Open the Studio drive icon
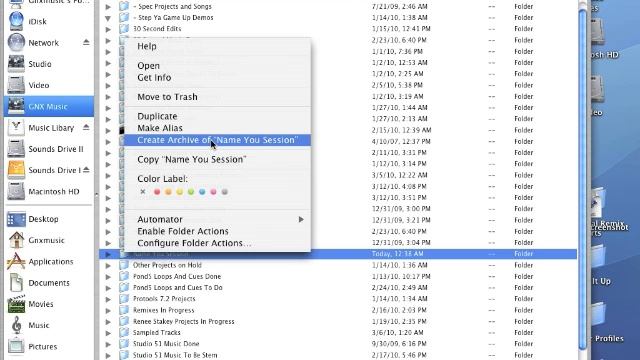 tap(16, 64)
